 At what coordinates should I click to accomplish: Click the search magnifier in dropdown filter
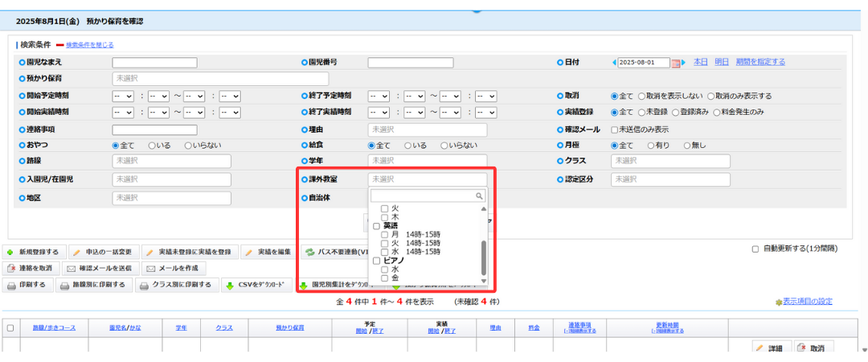[x=479, y=195]
